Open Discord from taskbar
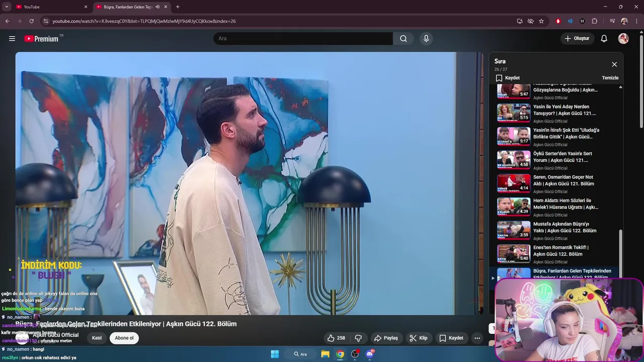 pyautogui.click(x=370, y=354)
